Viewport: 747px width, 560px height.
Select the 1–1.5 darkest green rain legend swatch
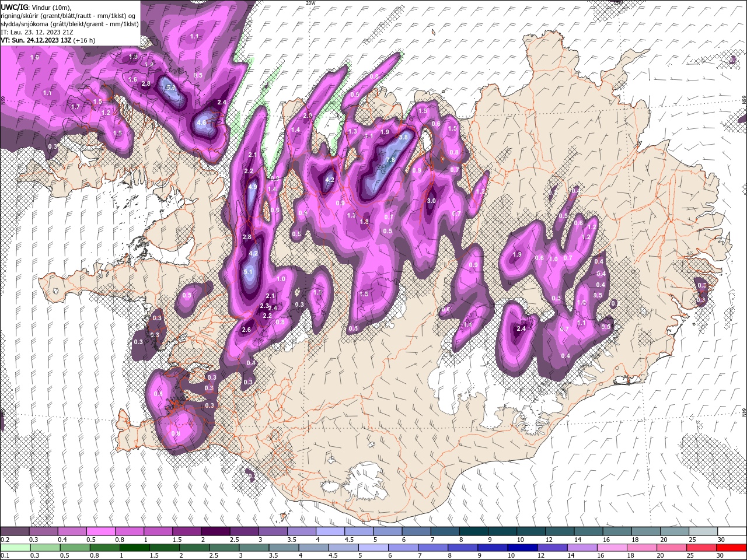click(x=134, y=548)
